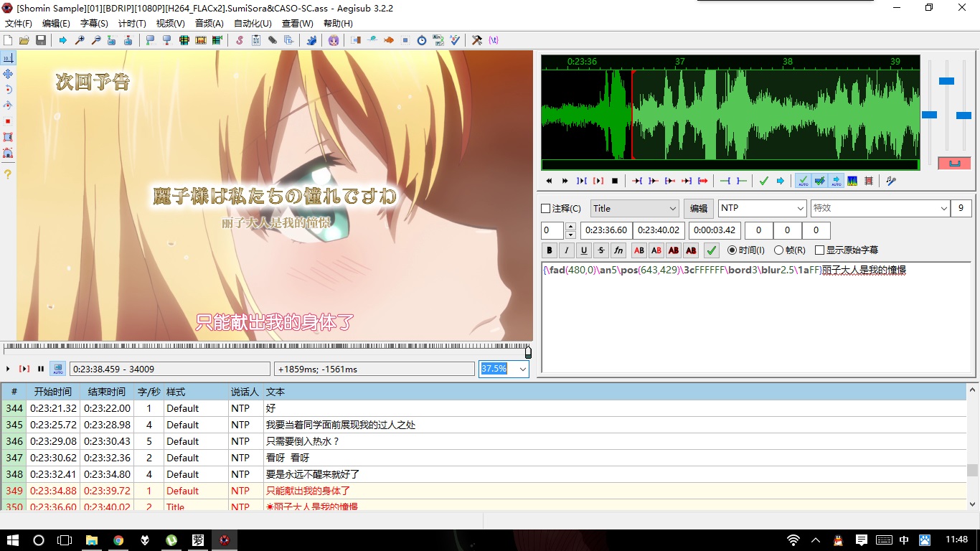Image resolution: width=980 pixels, height=551 pixels.
Task: Increase layer number with up stepper
Action: pos(571,227)
